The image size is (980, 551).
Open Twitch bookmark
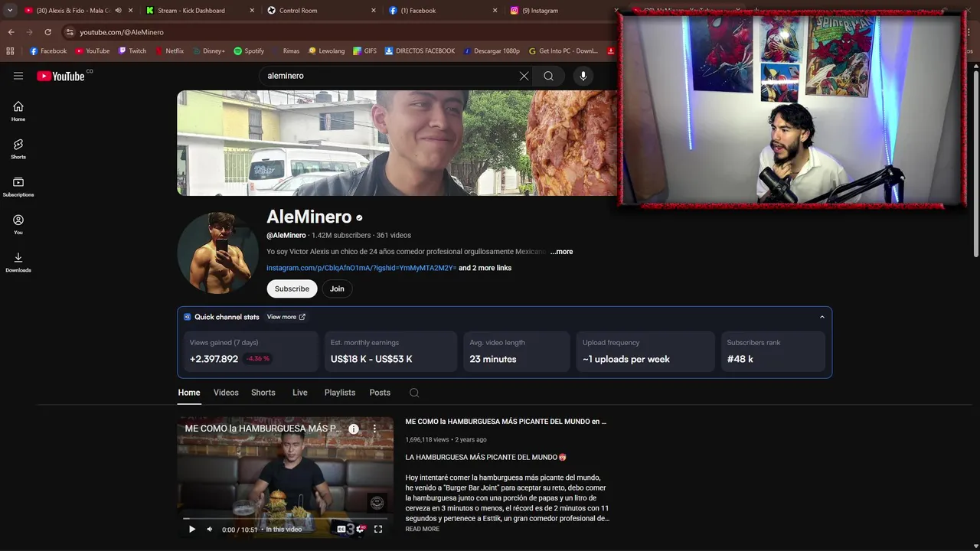(x=132, y=51)
